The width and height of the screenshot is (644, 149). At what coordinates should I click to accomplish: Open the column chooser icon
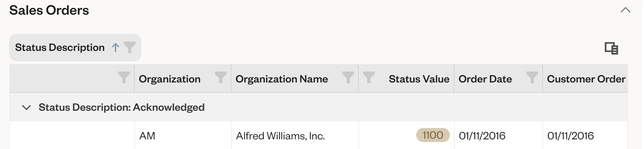(x=611, y=48)
